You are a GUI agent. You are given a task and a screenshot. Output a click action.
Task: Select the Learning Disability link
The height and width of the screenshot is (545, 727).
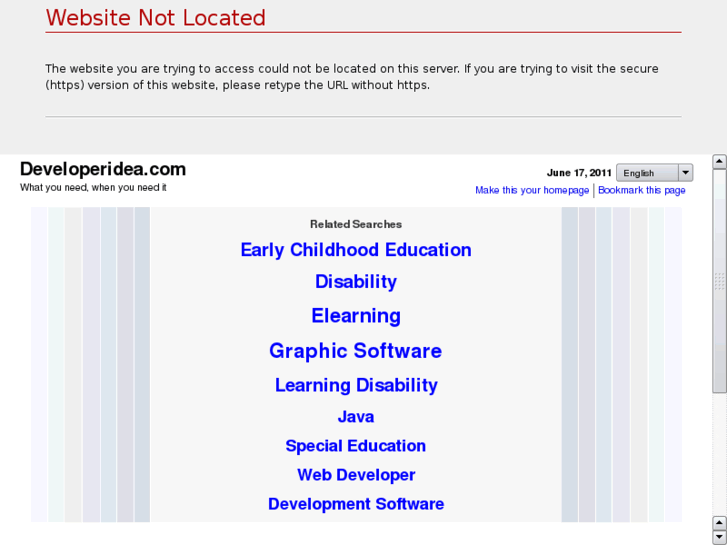coord(356,385)
